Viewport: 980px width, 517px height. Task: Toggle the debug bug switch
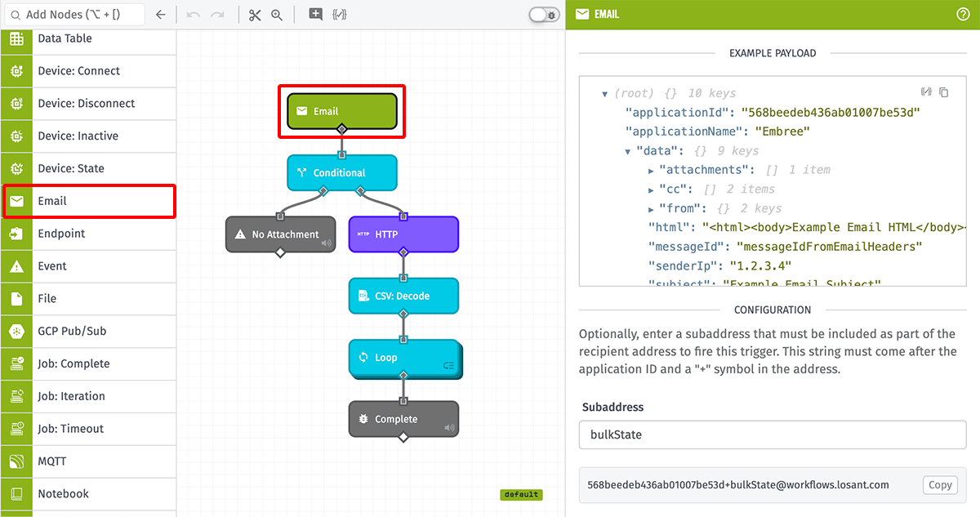pyautogui.click(x=544, y=15)
